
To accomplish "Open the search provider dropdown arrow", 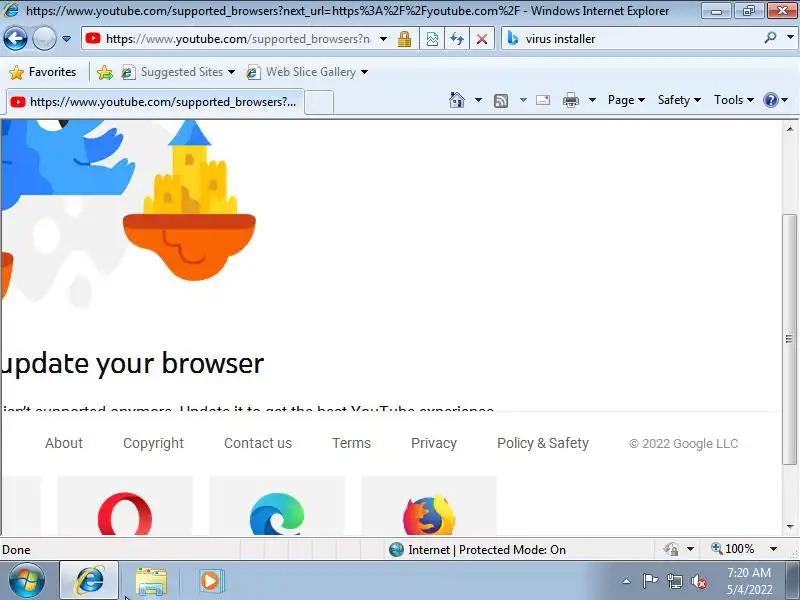I will pos(790,38).
